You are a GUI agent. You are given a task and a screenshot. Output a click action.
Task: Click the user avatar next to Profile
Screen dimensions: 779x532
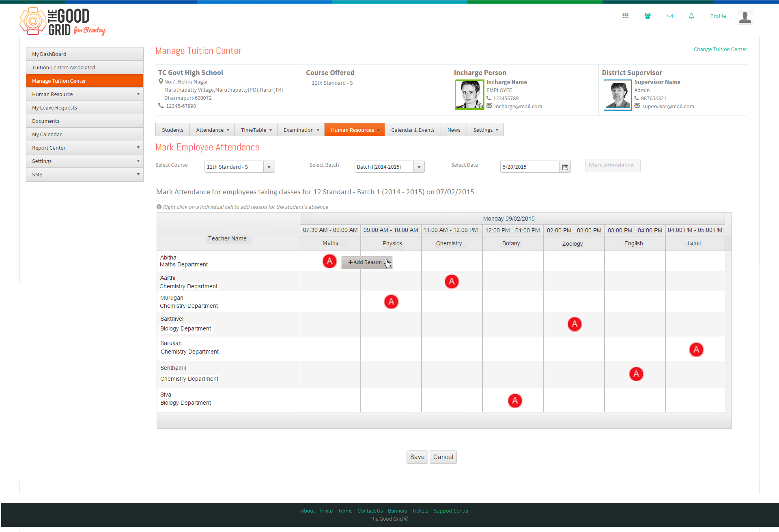745,17
